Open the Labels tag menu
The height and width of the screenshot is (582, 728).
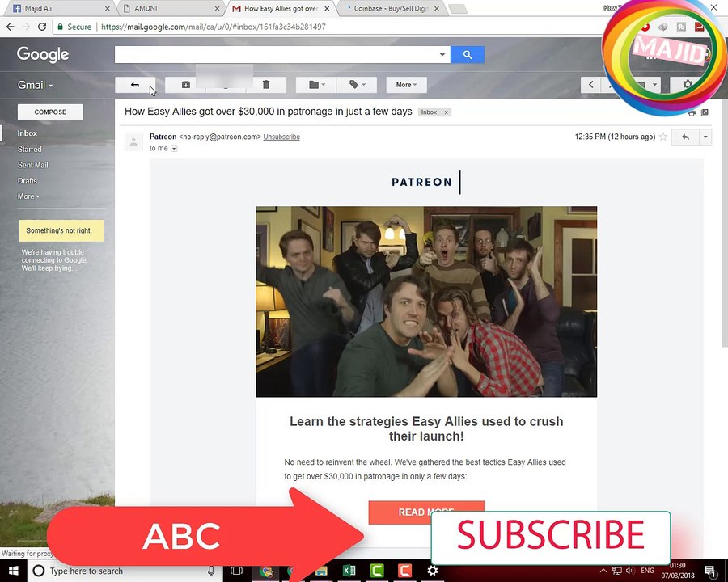click(x=357, y=85)
